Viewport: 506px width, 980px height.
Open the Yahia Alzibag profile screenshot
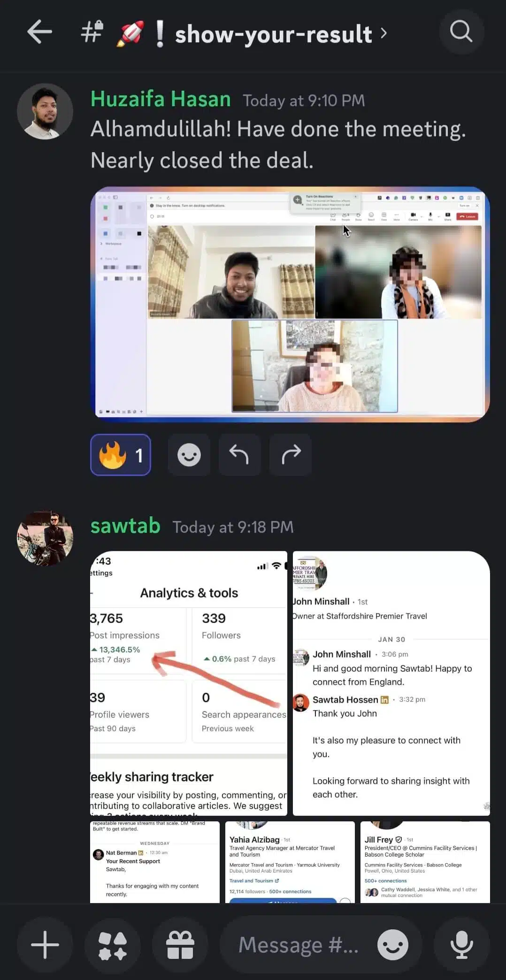pos(290,862)
